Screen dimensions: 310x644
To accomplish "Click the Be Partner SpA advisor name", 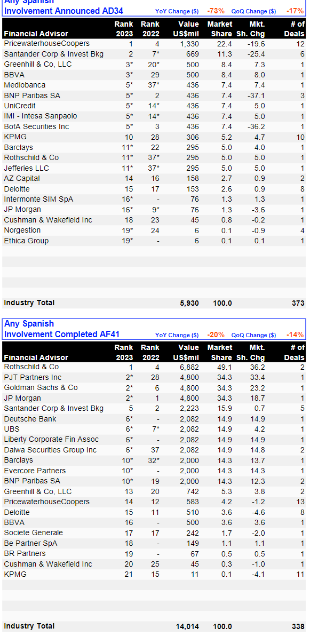I will [30, 543].
